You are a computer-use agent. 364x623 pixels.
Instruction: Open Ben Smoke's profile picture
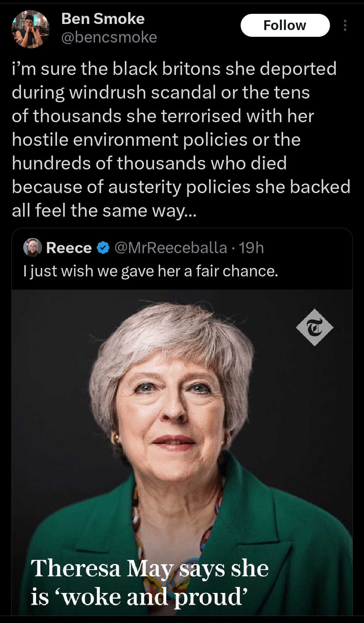tap(30, 29)
